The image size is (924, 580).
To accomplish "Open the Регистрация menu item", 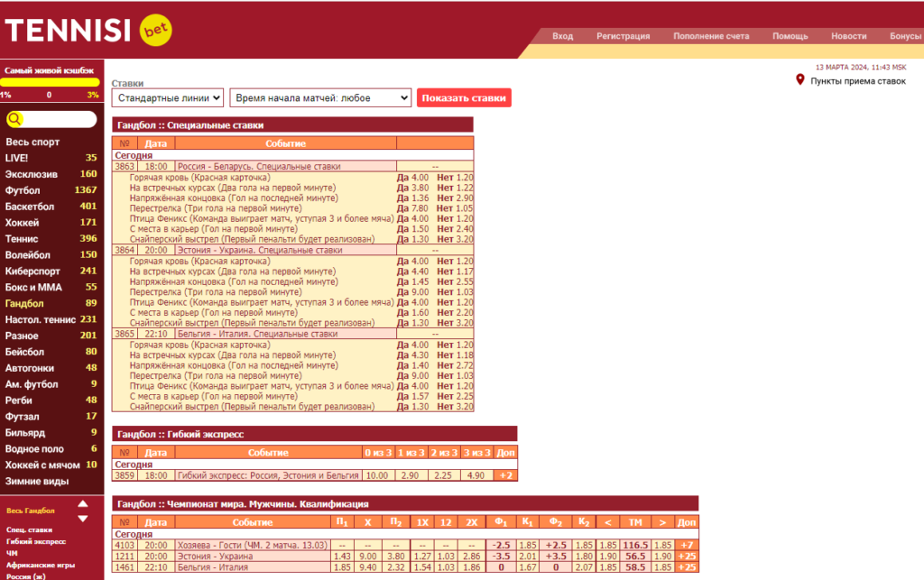I will (623, 36).
